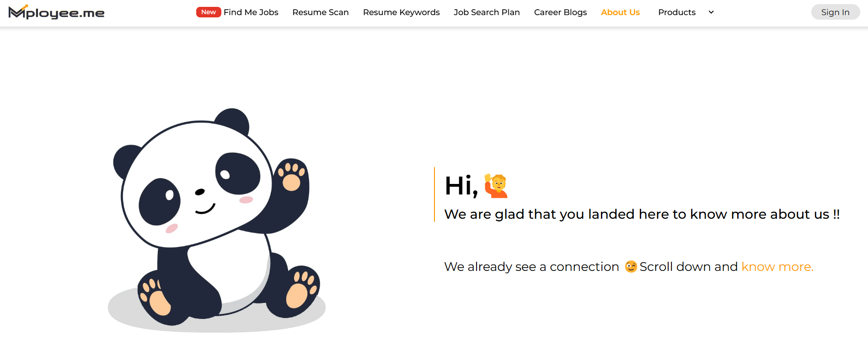This screenshot has height=356, width=868.
Task: Select Job Search Plan menu item
Action: coord(487,12)
